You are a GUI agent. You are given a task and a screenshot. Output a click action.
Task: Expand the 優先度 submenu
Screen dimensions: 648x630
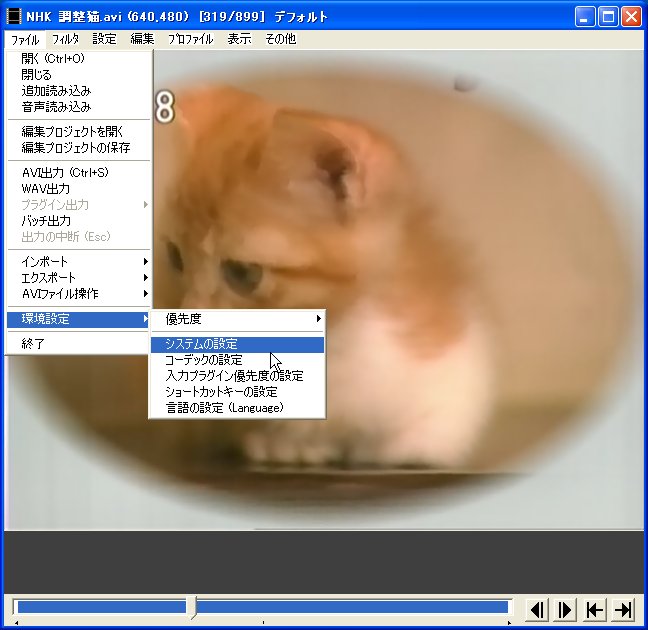point(237,319)
